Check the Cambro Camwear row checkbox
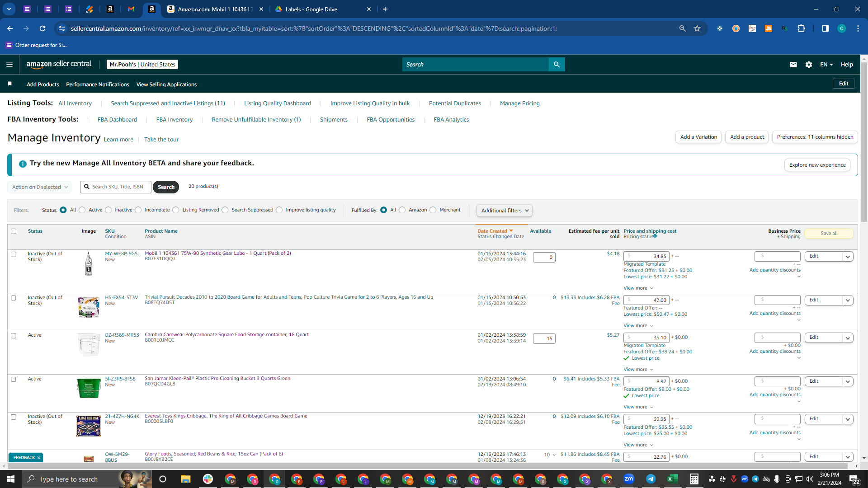Screen dimensions: 868x488 tap(14, 336)
